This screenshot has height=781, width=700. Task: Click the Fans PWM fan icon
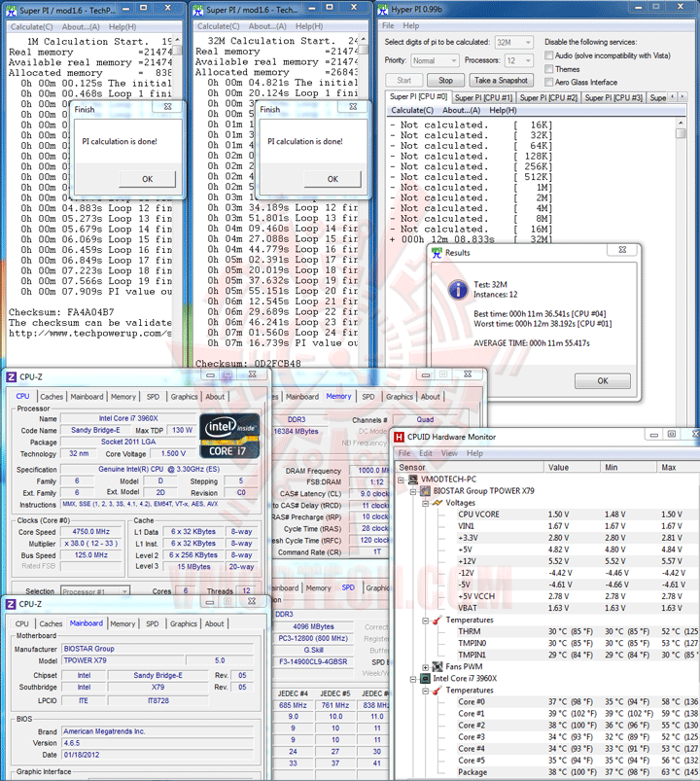click(x=437, y=666)
